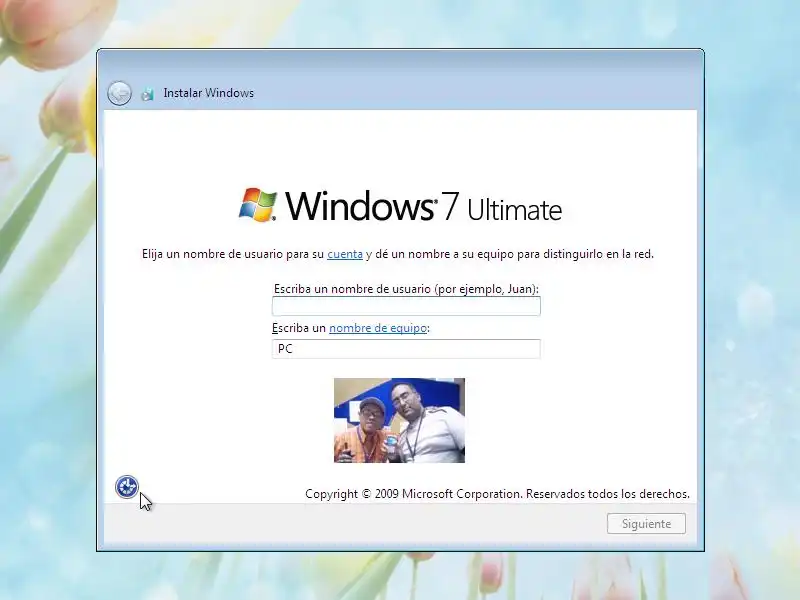800x600 pixels.
Task: Open the Ease of Access accessibility button
Action: click(x=127, y=487)
